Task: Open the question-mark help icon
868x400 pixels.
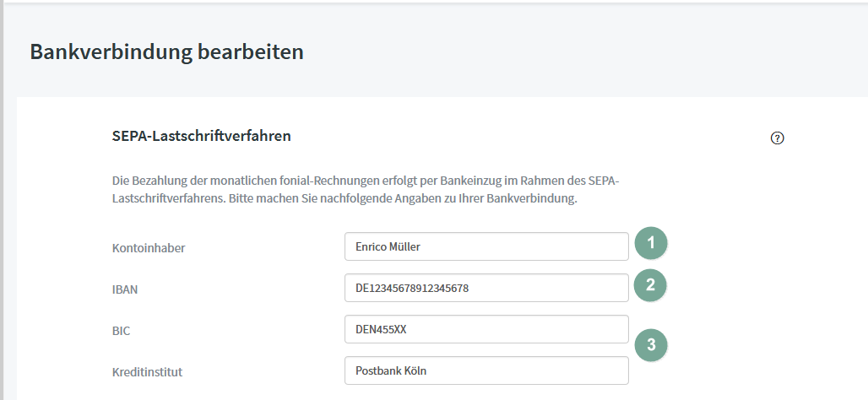Action: coord(777,138)
